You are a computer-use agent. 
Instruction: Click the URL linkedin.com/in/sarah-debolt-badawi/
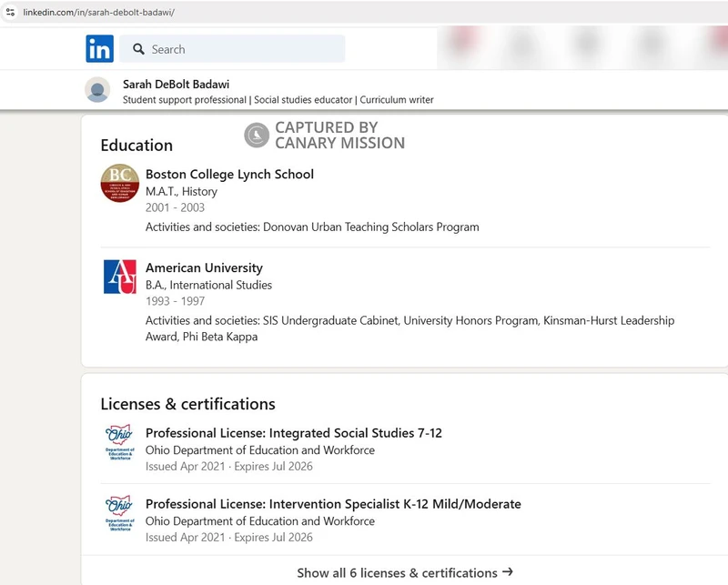(99, 12)
